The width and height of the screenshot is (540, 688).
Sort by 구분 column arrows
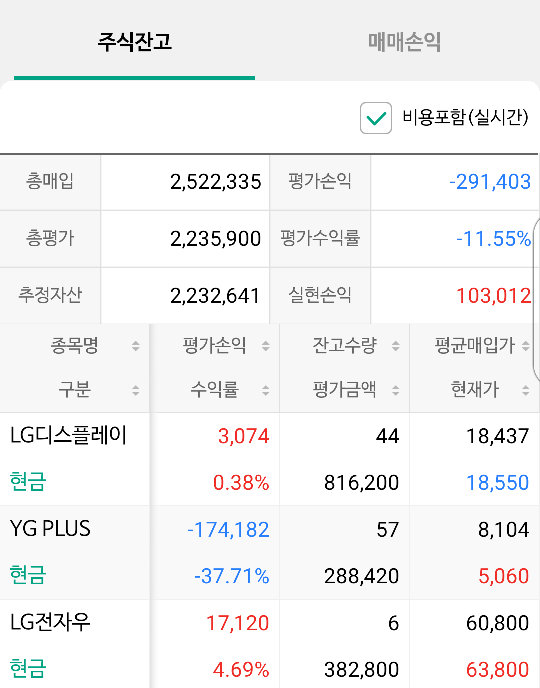136,390
